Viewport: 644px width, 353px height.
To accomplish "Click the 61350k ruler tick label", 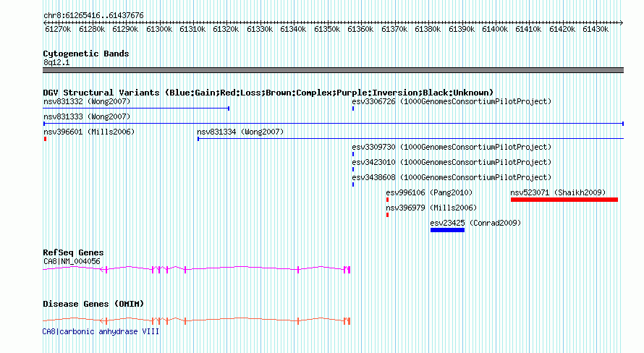I will click(327, 29).
